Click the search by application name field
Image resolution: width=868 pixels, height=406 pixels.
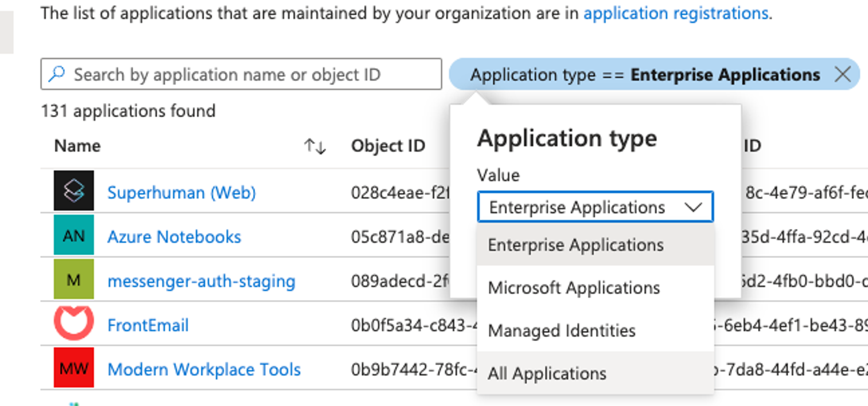[241, 74]
